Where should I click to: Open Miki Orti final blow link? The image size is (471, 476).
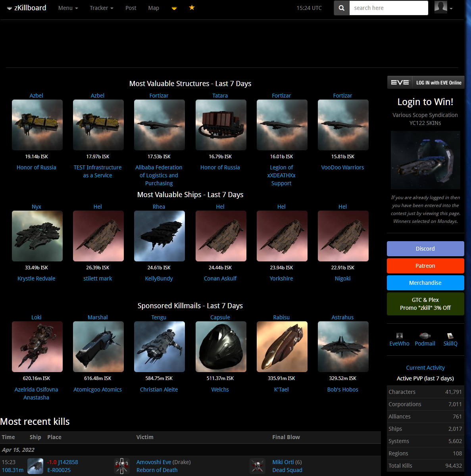283,462
